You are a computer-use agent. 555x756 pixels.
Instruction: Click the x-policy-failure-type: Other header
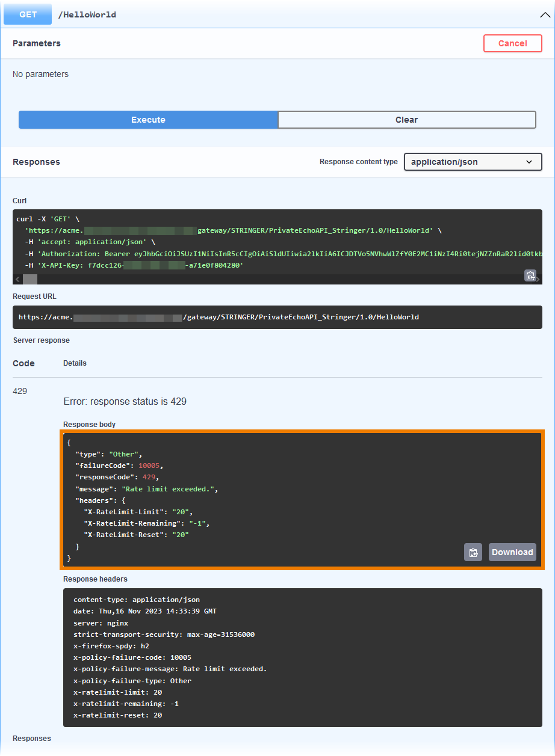point(132,681)
